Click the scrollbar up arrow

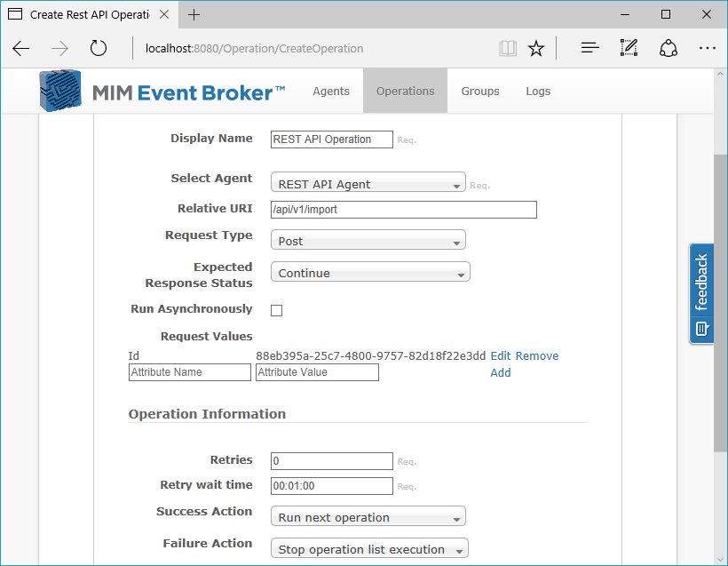point(721,74)
